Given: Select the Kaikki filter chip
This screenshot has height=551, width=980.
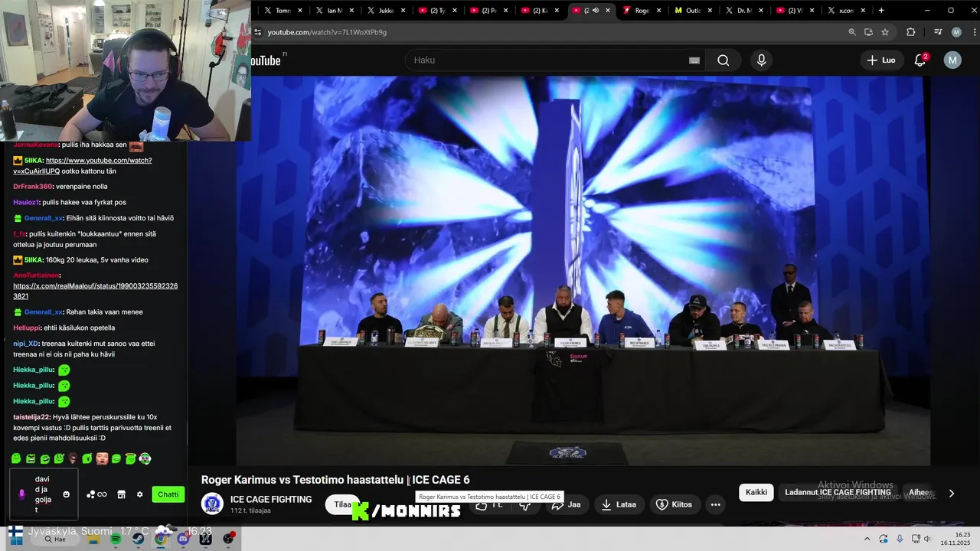Looking at the screenshot, I should [x=756, y=492].
